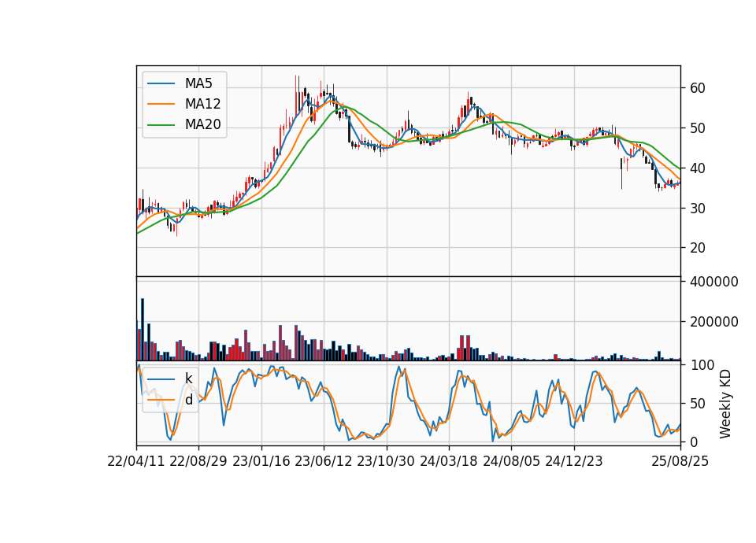756x543 pixels.
Task: Click the blue MA5 legend line sample
Action: pyautogui.click(x=161, y=84)
